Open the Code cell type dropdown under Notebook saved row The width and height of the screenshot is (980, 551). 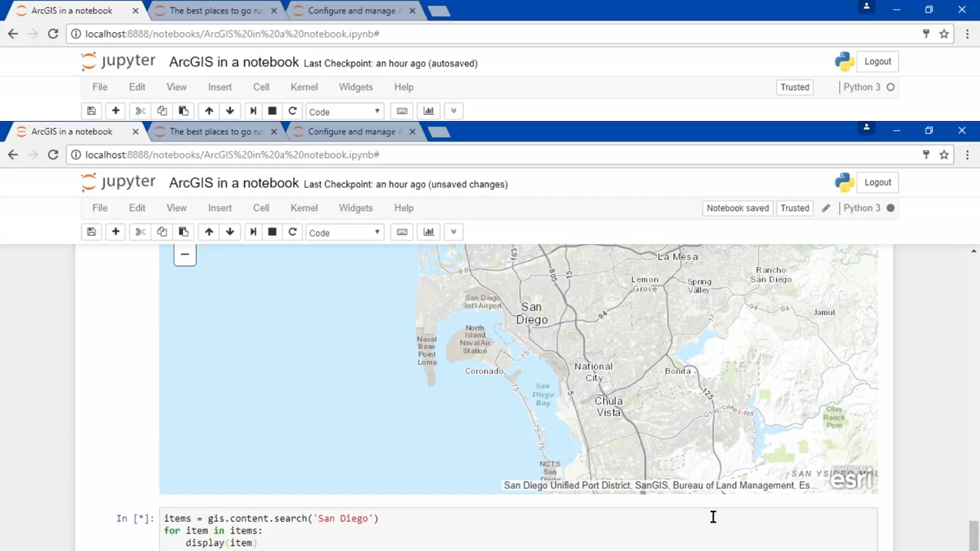point(345,233)
